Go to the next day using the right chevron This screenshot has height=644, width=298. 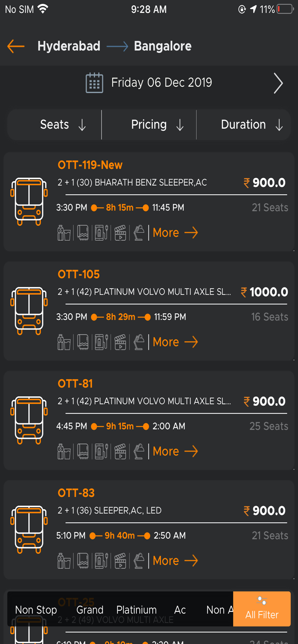pos(278,83)
